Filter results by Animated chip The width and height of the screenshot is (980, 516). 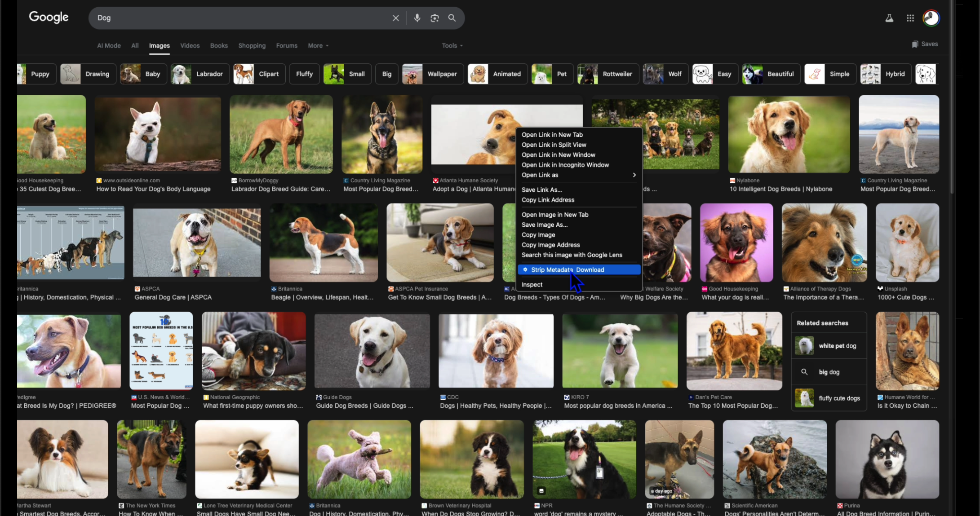(497, 74)
